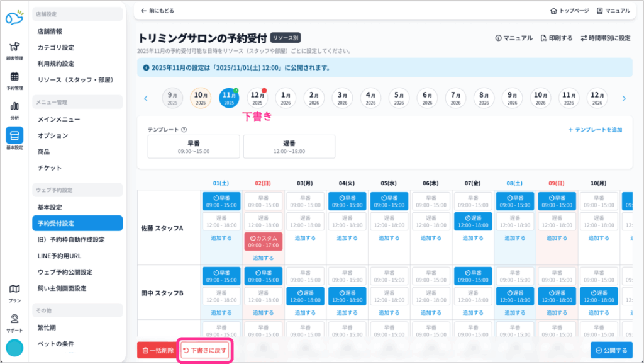644x364 pixels.
Task: Toggle 遅番 shift for 佐藤 スタッフA on 07(金)
Action: tap(472, 221)
